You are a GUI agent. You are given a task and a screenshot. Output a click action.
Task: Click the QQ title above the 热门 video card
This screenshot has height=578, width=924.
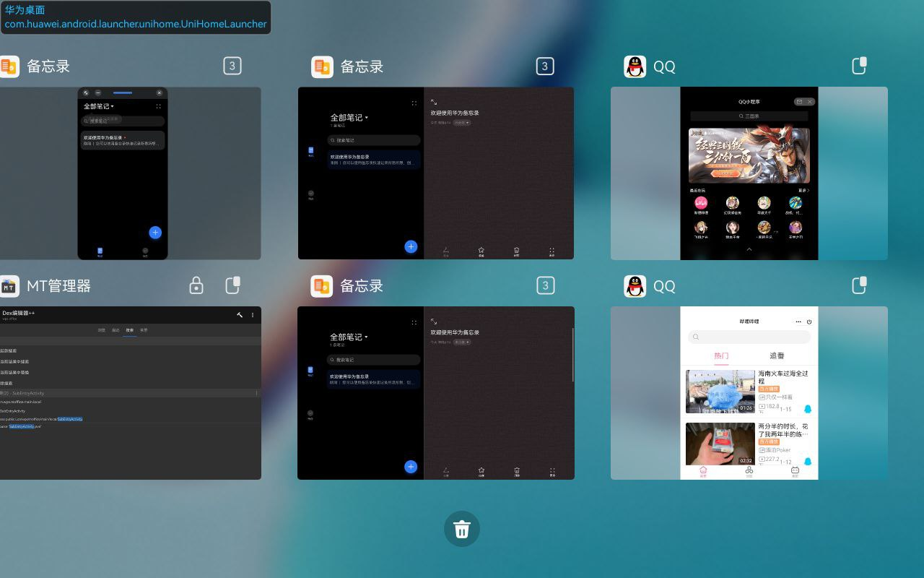(664, 286)
